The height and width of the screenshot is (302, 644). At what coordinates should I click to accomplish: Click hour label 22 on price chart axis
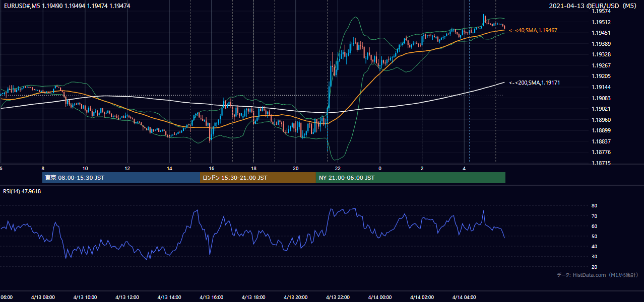[338, 168]
